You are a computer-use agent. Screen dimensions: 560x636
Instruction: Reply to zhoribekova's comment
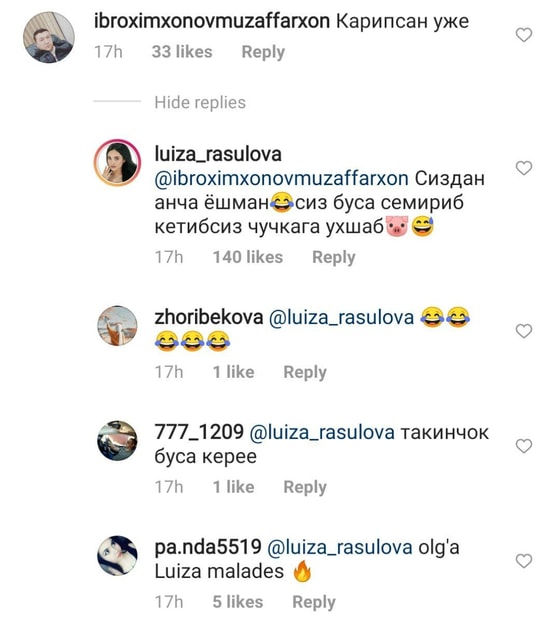pyautogui.click(x=305, y=372)
